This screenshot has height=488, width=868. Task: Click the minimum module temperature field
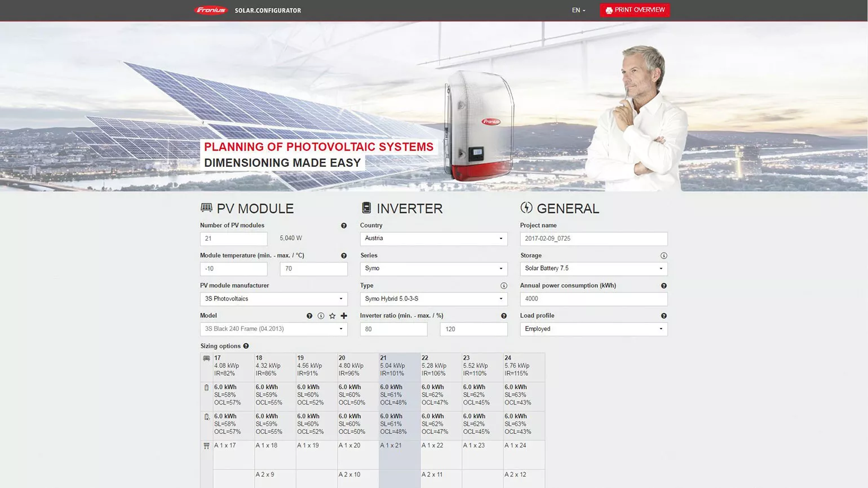[x=234, y=269]
